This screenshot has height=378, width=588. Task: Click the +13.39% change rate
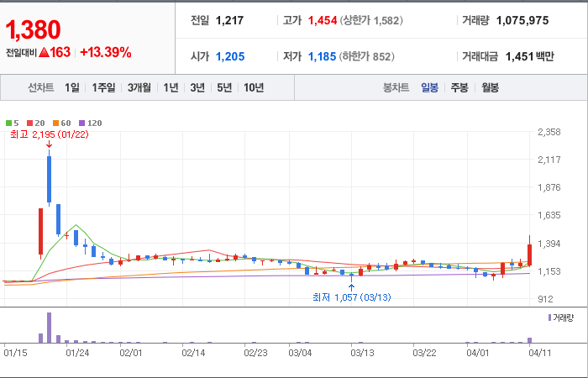(x=106, y=52)
